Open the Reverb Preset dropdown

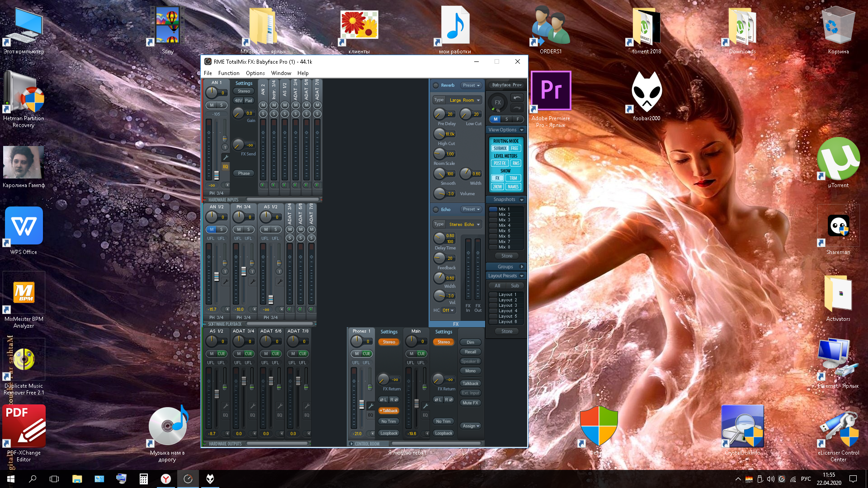click(471, 85)
